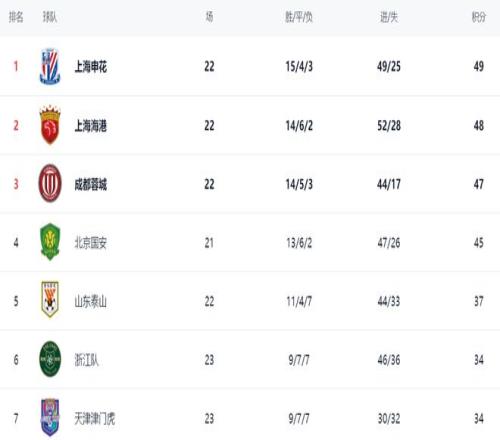Click rank number 1 in first row
Viewport: 500px width, 440px height.
point(16,66)
